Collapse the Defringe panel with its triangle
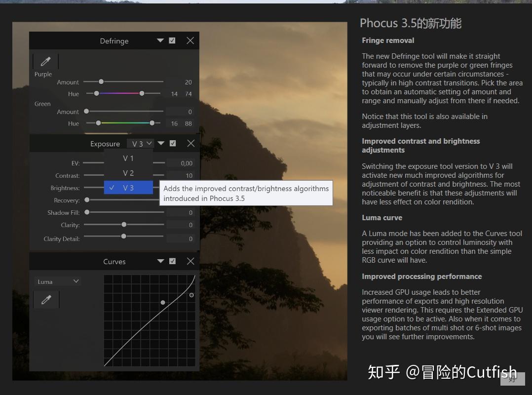This screenshot has width=532, height=395. [x=160, y=40]
